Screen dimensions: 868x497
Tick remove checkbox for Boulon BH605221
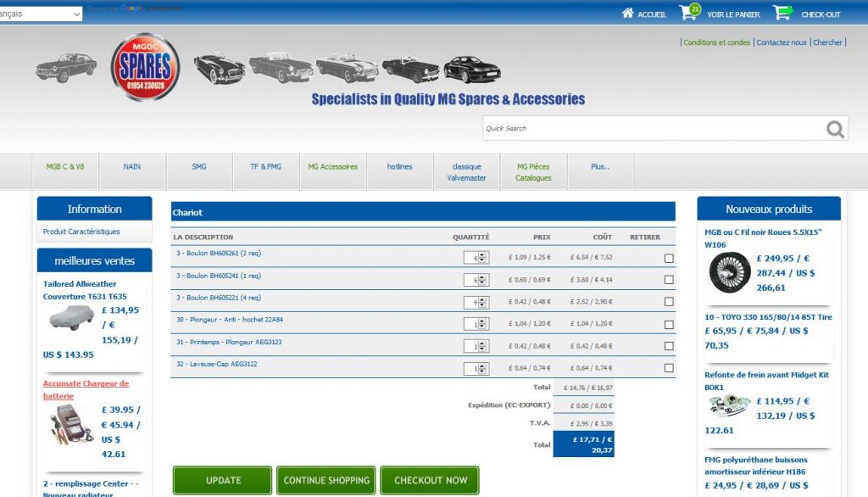(669, 301)
